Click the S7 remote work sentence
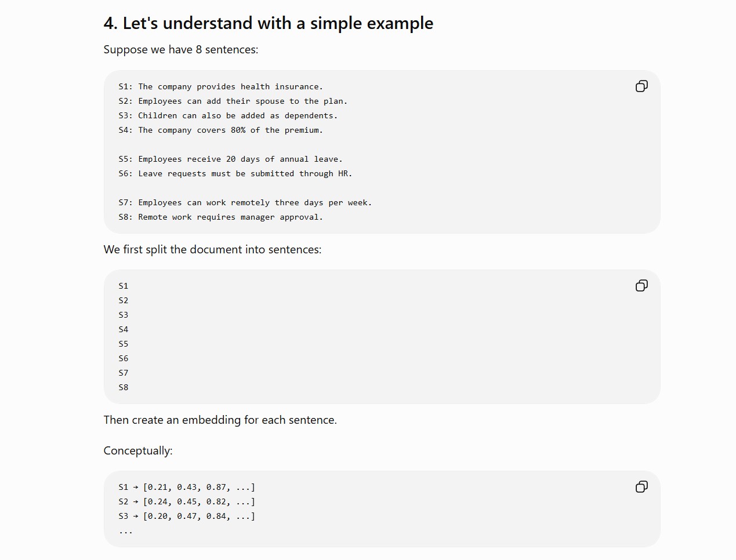 pyautogui.click(x=245, y=203)
